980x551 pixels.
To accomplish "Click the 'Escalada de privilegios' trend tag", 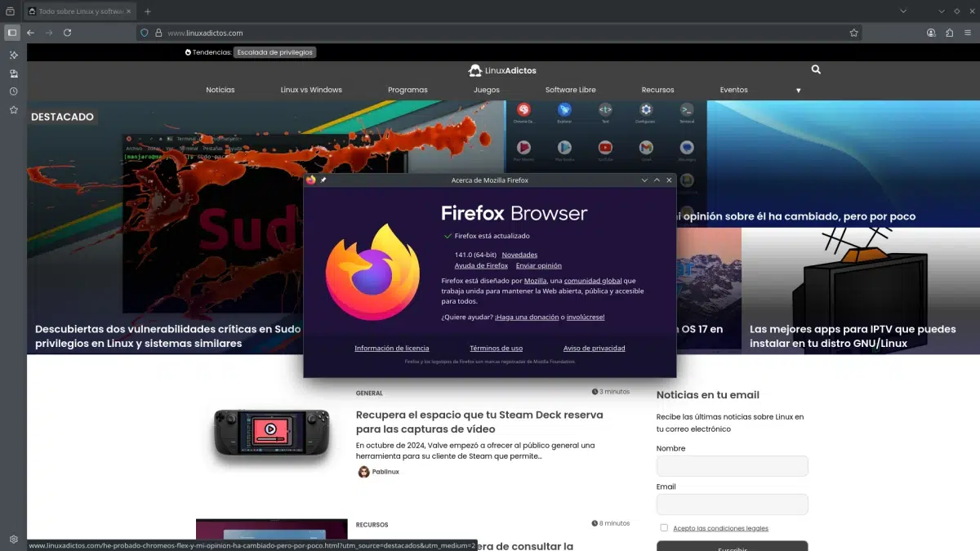I will [x=274, y=52].
